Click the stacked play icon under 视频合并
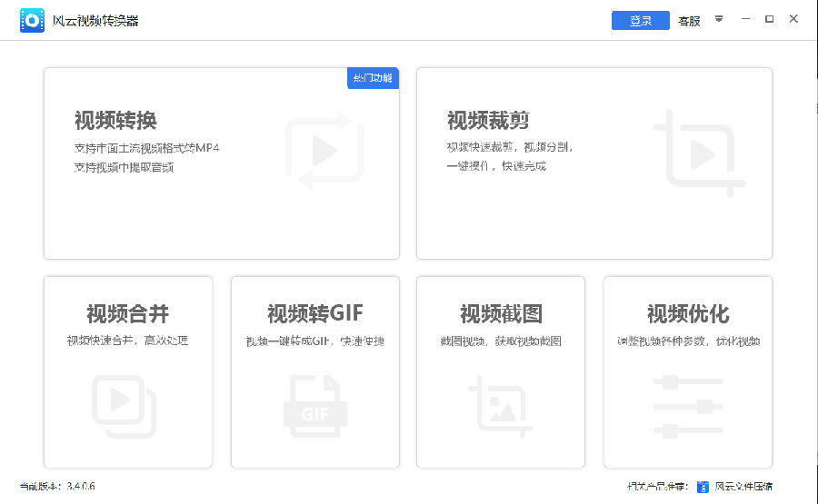This screenshot has width=818, height=504. (x=125, y=406)
